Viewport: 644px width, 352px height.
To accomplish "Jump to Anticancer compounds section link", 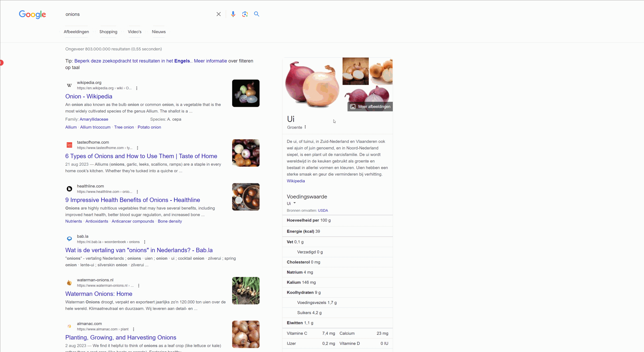I will [x=133, y=221].
